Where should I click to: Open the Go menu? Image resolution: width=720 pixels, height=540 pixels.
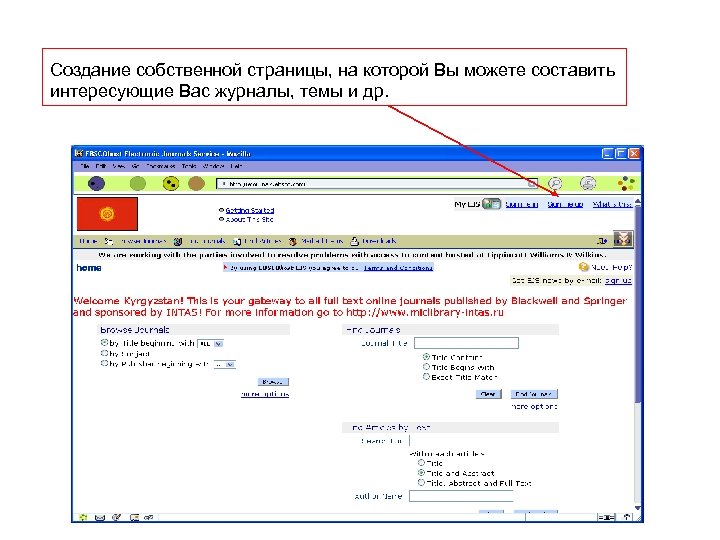pos(135,166)
